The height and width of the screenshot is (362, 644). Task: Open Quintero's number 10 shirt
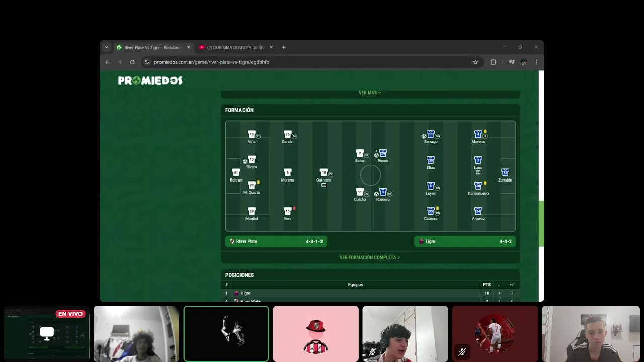(324, 173)
